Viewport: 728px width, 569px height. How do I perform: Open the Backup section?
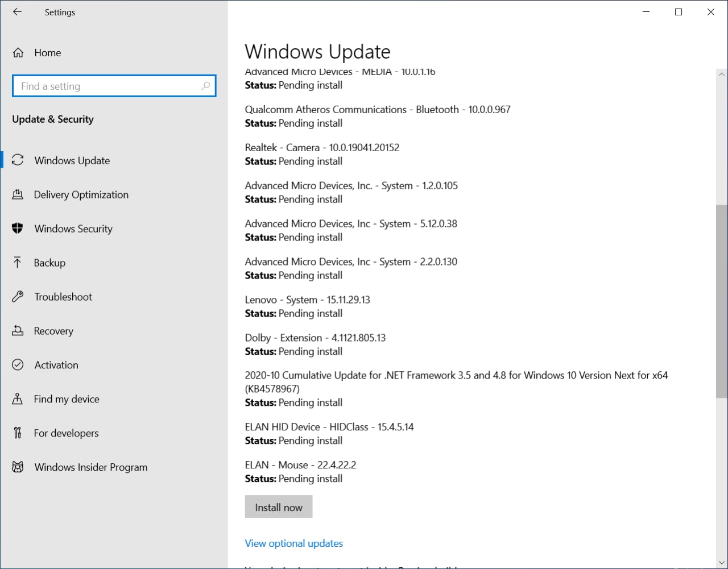coord(114,263)
